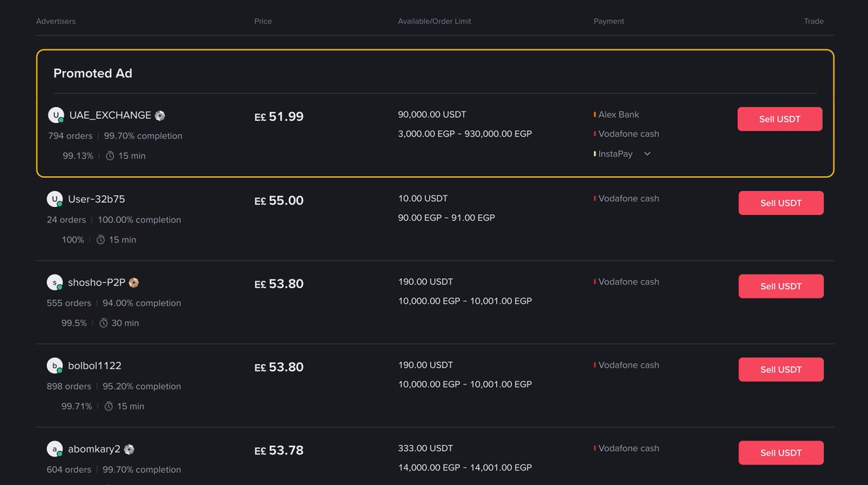868x485 pixels.
Task: Click 14,000.00 EGP - 14,001.00 EGP limit
Action: click(x=465, y=468)
